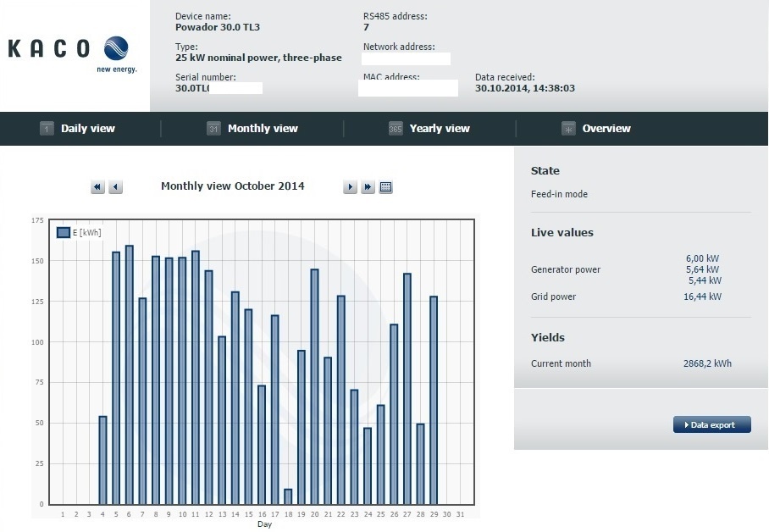The height and width of the screenshot is (532, 769).
Task: Select the bar for day 29
Action: (x=434, y=401)
